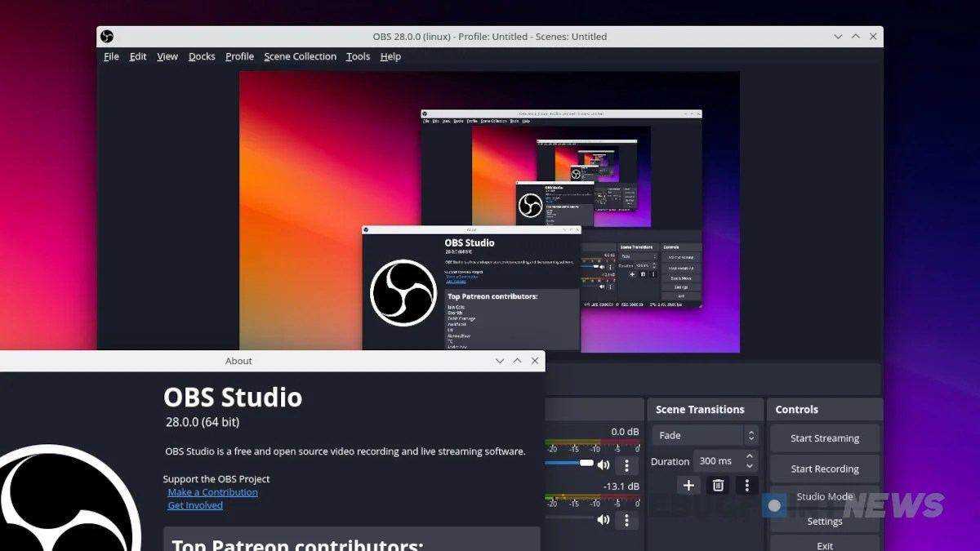Open the Fade transition dropdown
980x551 pixels.
pyautogui.click(x=704, y=434)
